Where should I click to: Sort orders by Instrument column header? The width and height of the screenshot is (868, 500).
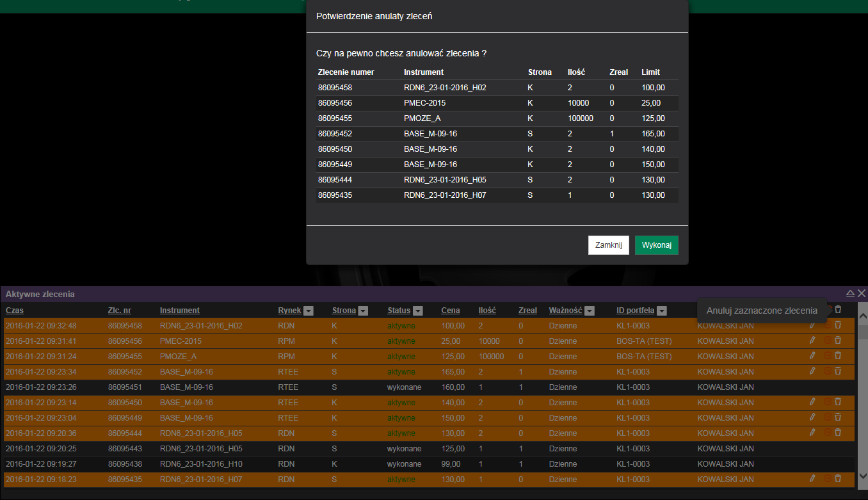tap(180, 310)
